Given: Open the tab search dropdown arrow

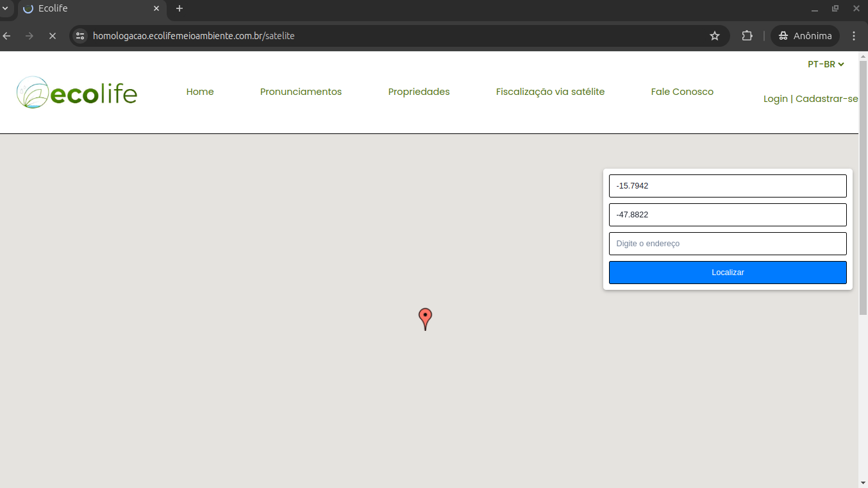Looking at the screenshot, I should click(5, 8).
